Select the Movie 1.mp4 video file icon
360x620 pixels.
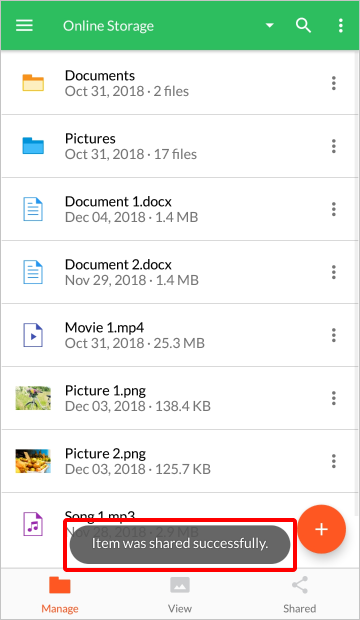pos(33,335)
